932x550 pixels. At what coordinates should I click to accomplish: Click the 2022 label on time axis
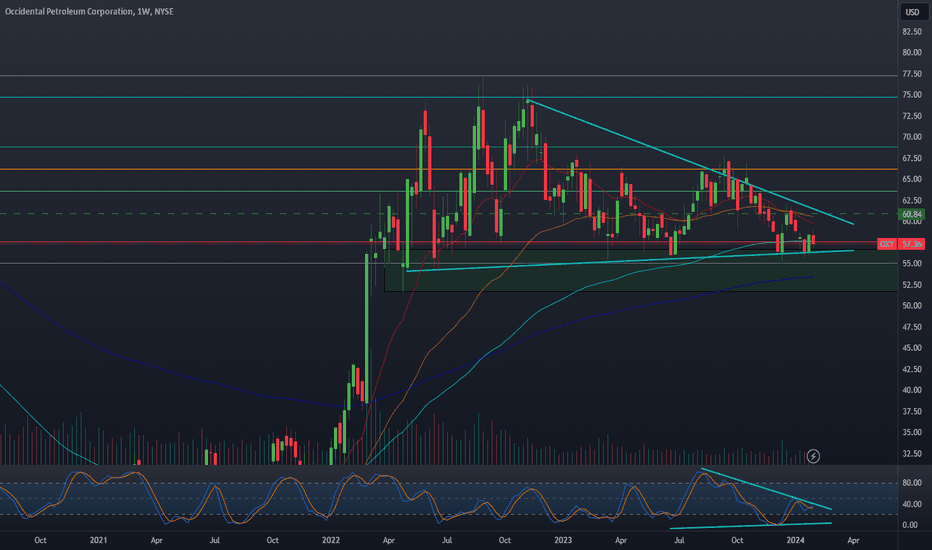(x=330, y=540)
